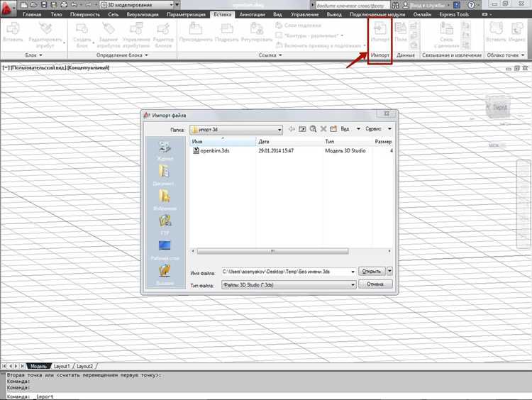This screenshot has height=400, width=532.
Task: Expand the 'Ссылка' panel title
Action: click(270, 55)
